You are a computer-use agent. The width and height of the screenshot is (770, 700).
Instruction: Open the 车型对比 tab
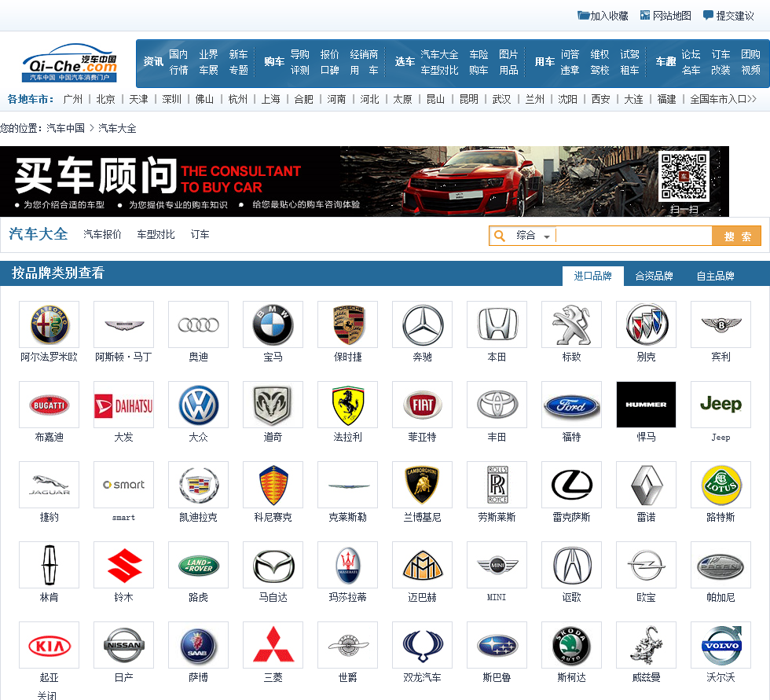tap(156, 234)
